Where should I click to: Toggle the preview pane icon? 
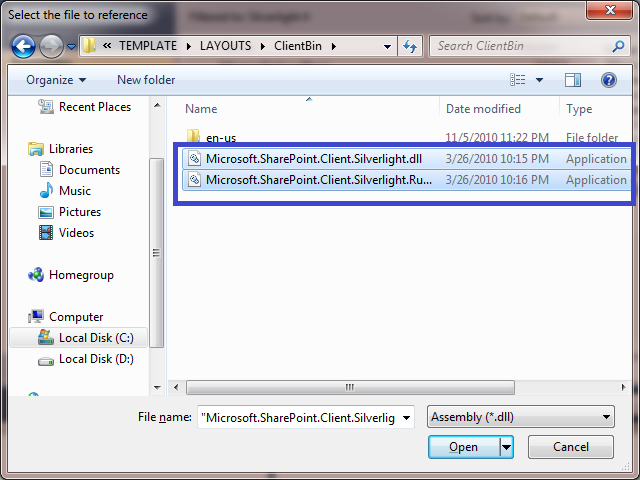click(573, 80)
